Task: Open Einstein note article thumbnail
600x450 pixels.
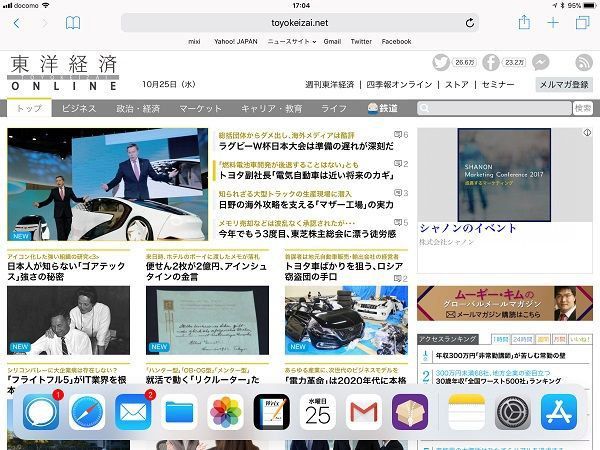Action: (x=207, y=320)
